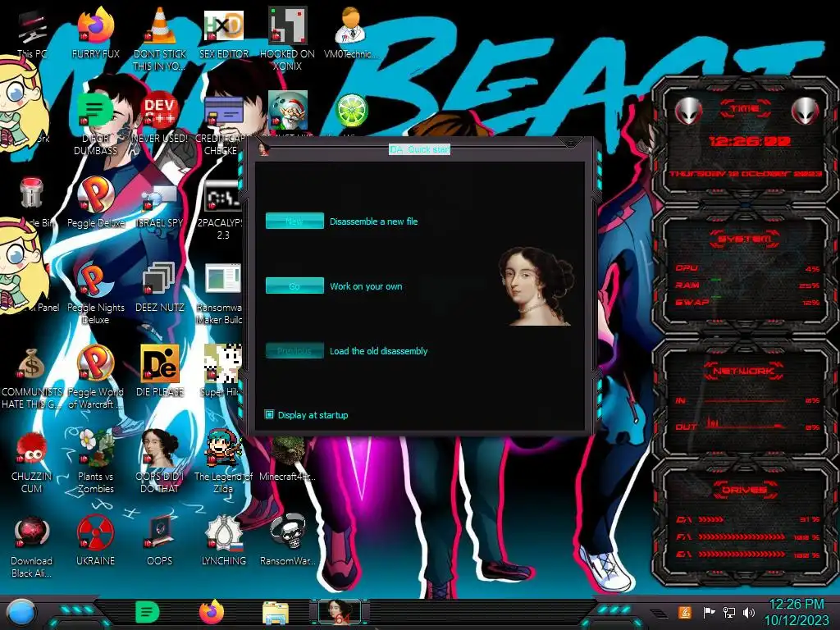Click the IDA Quick start title text
Image resolution: width=840 pixels, height=630 pixels.
tap(419, 149)
